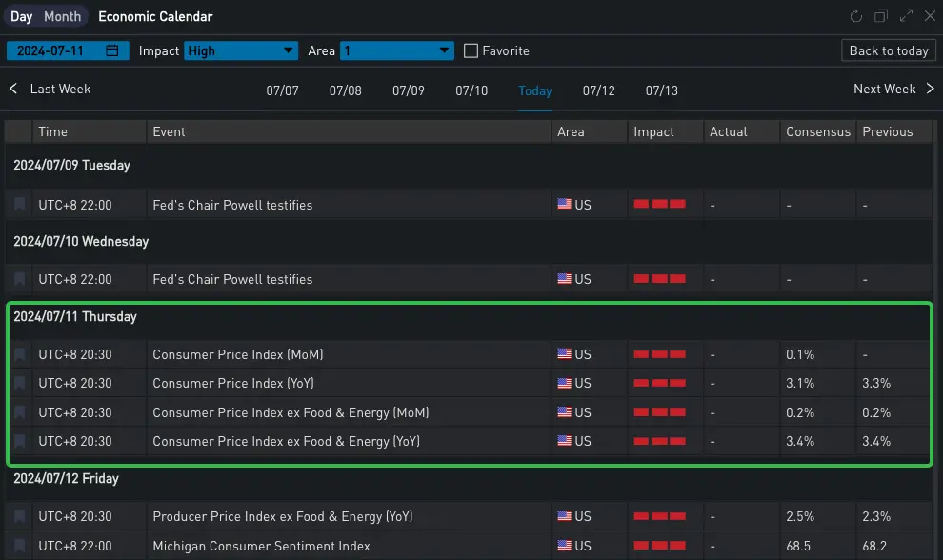This screenshot has width=943, height=560.
Task: Select the 07/09 date tab
Action: tap(409, 90)
